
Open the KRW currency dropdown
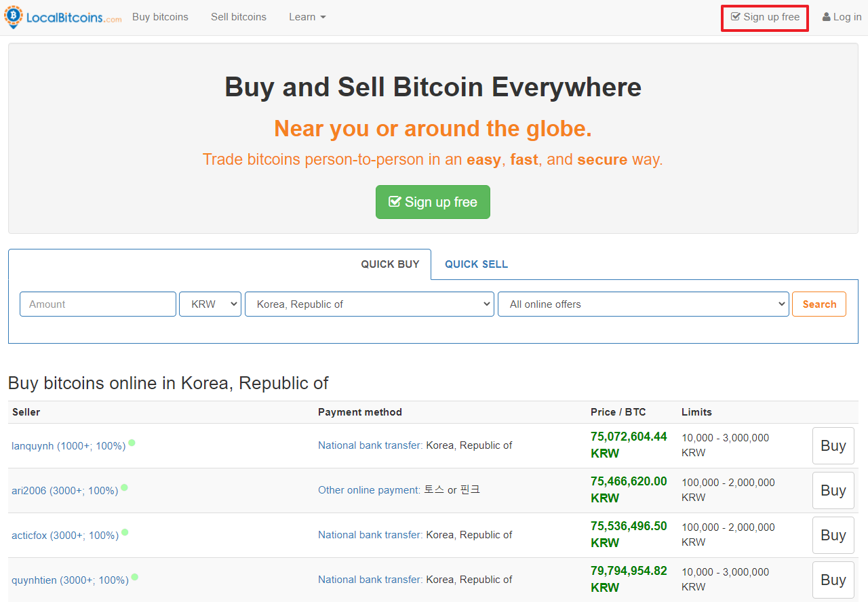coord(210,304)
